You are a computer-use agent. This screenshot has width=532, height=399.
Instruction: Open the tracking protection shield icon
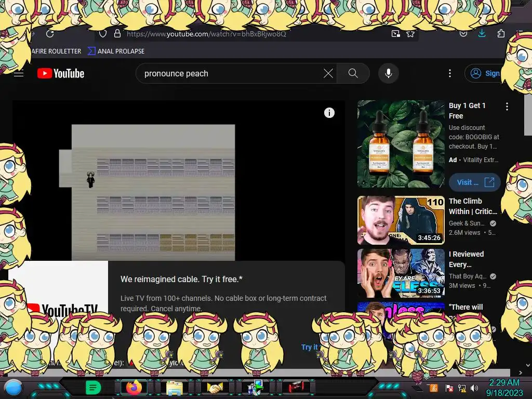(x=103, y=34)
